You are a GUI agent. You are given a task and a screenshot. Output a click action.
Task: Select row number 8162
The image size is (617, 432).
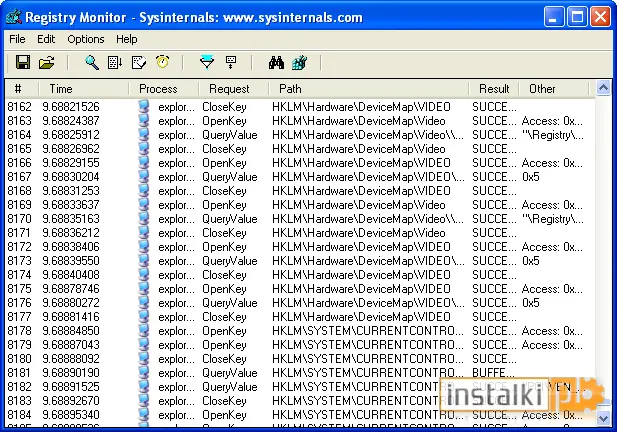tap(19, 107)
